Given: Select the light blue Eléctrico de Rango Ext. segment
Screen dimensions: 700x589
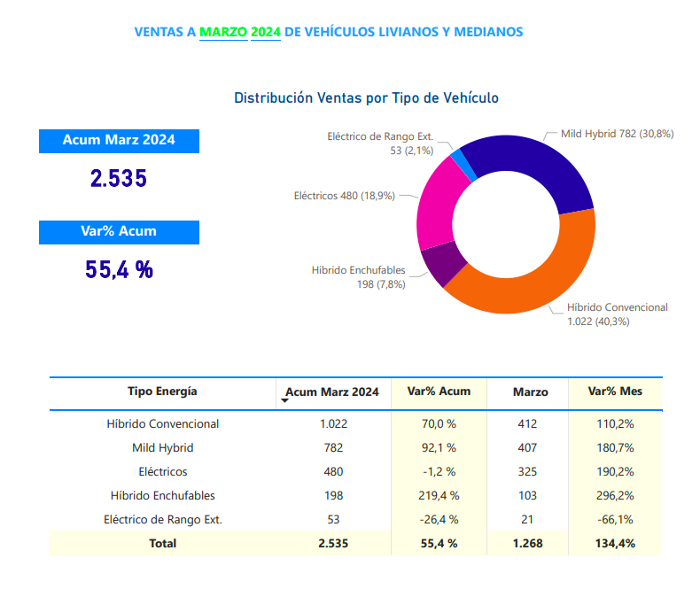Looking at the screenshot, I should tap(463, 165).
